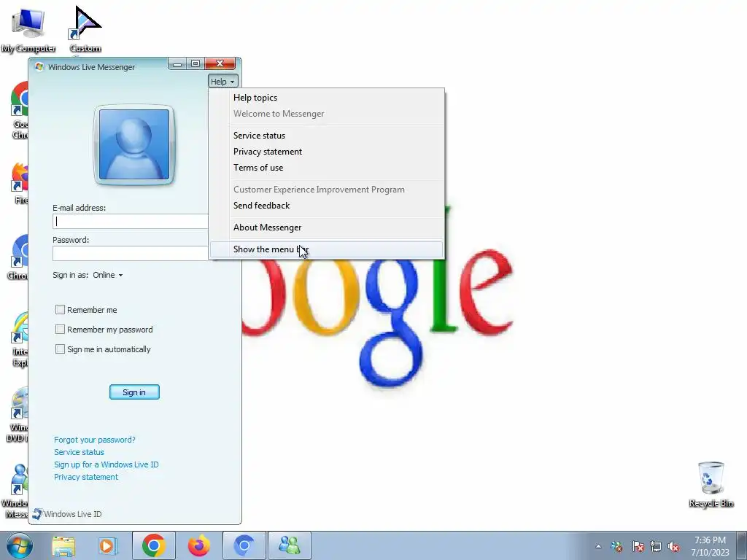Open the Recycle Bin desktop icon
Image resolution: width=747 pixels, height=560 pixels.
pyautogui.click(x=711, y=484)
